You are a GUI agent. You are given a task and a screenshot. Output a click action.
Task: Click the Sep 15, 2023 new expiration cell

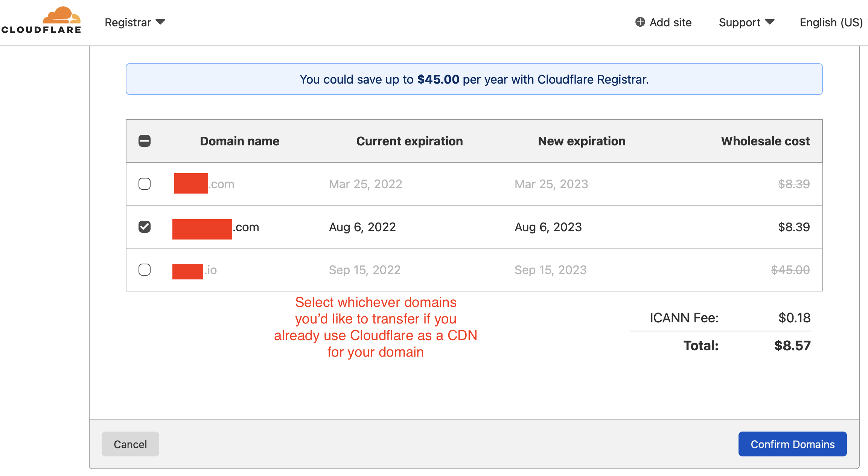point(550,270)
